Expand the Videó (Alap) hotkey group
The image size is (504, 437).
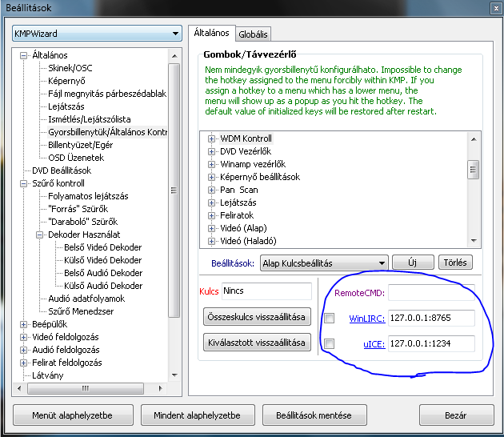tap(211, 228)
